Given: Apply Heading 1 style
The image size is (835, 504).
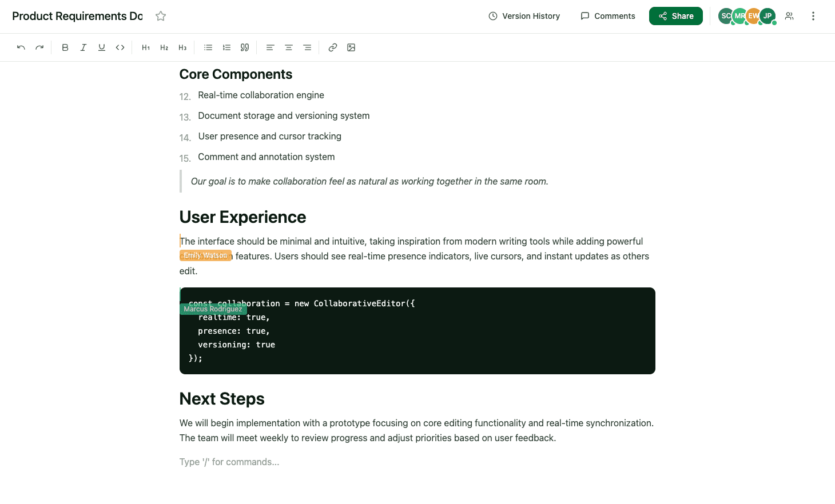Looking at the screenshot, I should point(146,47).
